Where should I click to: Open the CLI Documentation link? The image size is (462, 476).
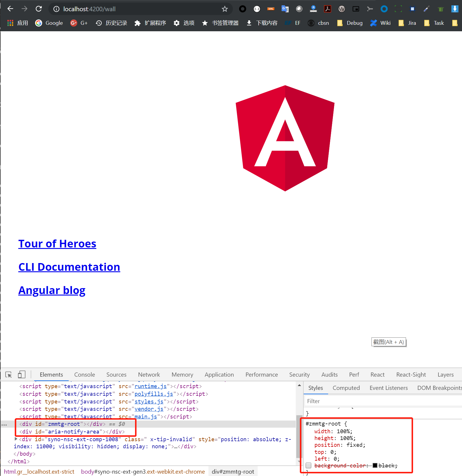coord(69,267)
